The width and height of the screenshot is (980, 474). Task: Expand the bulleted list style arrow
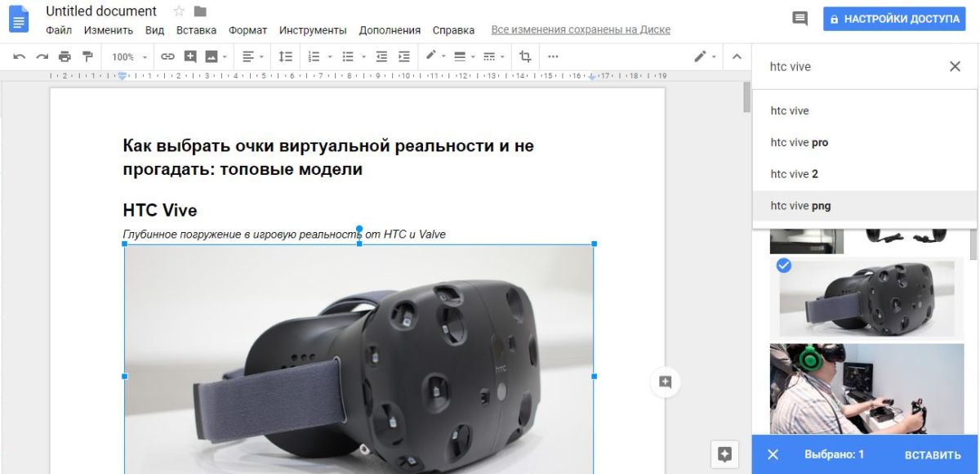point(363,57)
